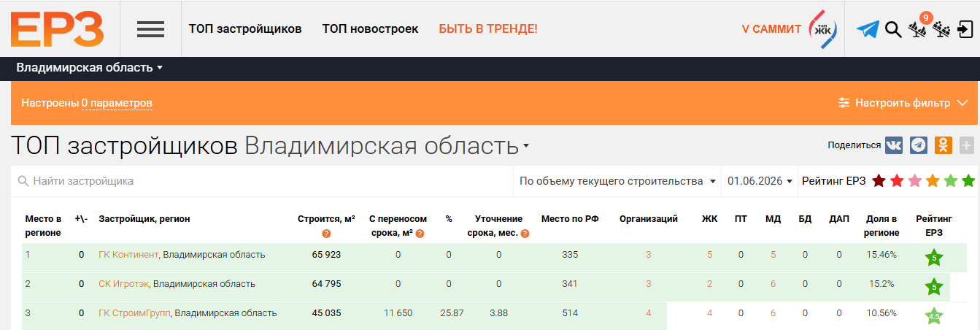Click the rating 4.5 star badge for ГК СтроимГрупп

[x=933, y=316]
